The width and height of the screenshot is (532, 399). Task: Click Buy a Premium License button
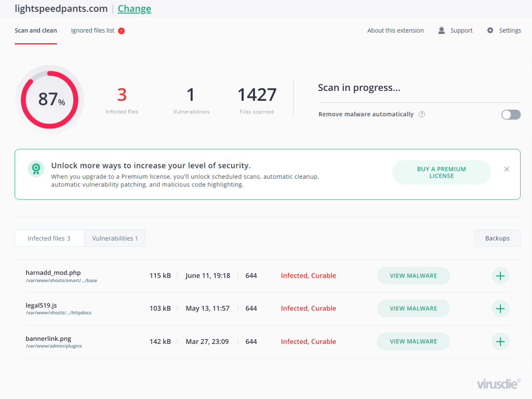coord(441,172)
